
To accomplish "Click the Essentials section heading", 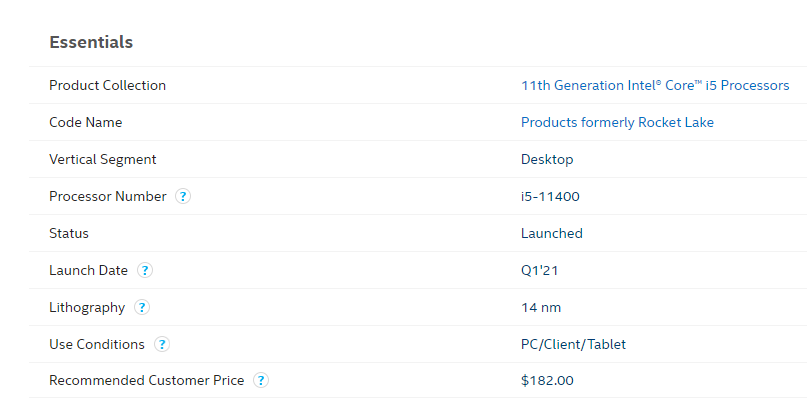I will 91,42.
